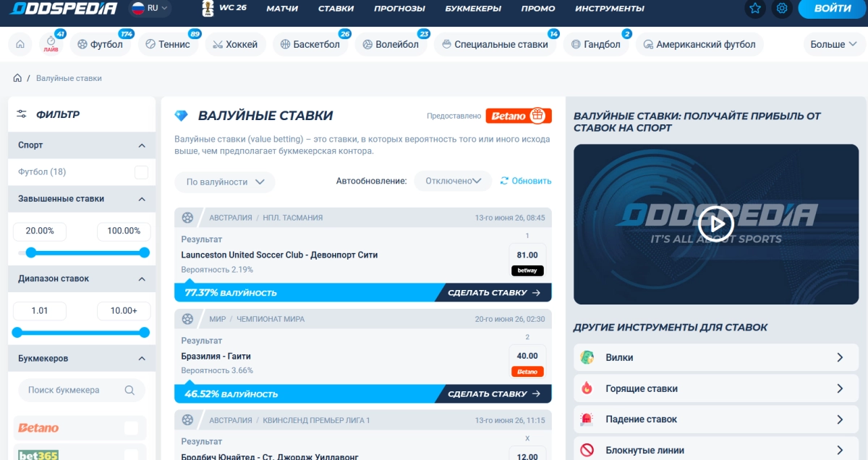The width and height of the screenshot is (868, 460).
Task: Open the ПРОМО menu
Action: [538, 9]
